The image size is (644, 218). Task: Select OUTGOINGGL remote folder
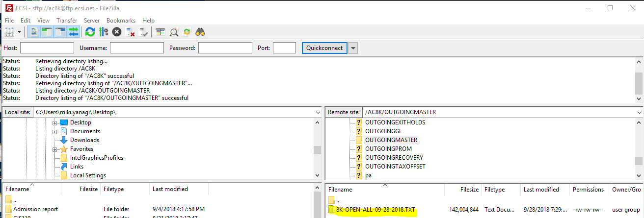(x=384, y=131)
